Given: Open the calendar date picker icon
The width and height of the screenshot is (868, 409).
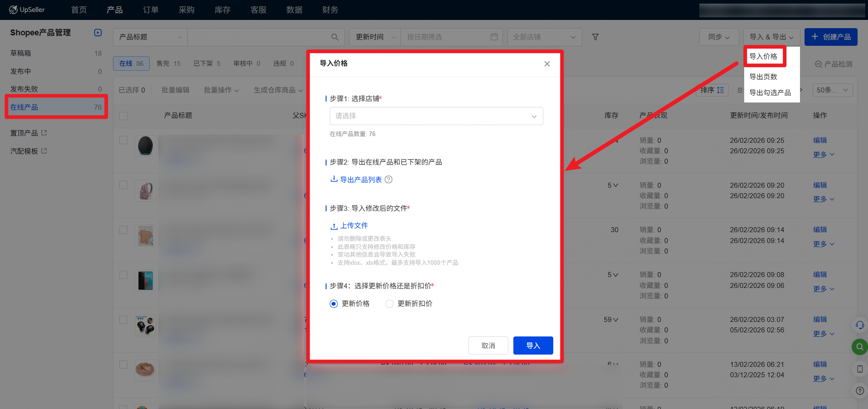Looking at the screenshot, I should click(x=494, y=37).
